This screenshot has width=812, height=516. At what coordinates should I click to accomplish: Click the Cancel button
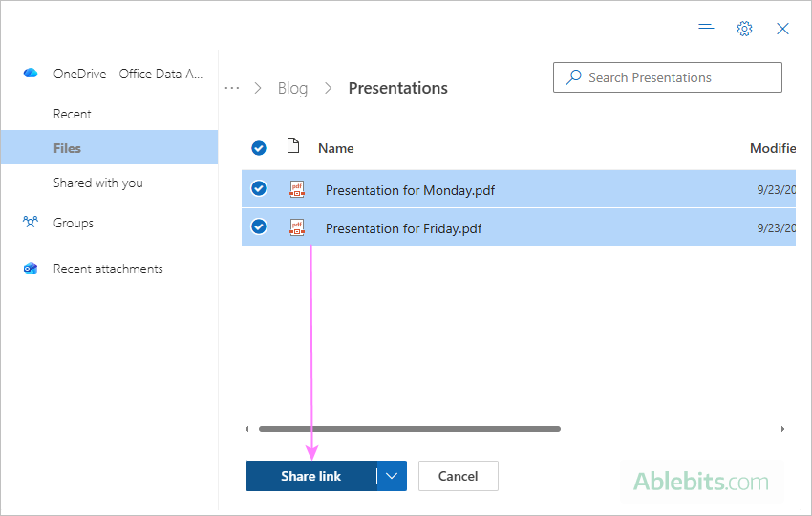pos(459,476)
